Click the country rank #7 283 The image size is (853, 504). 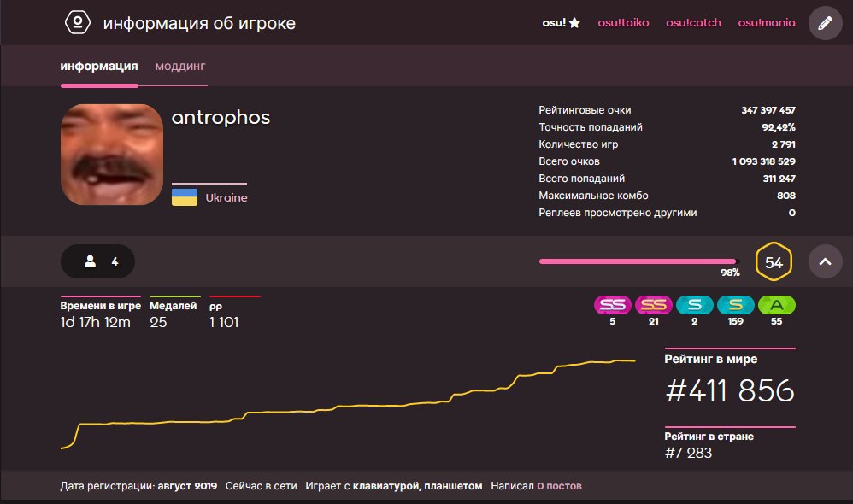tap(688, 453)
